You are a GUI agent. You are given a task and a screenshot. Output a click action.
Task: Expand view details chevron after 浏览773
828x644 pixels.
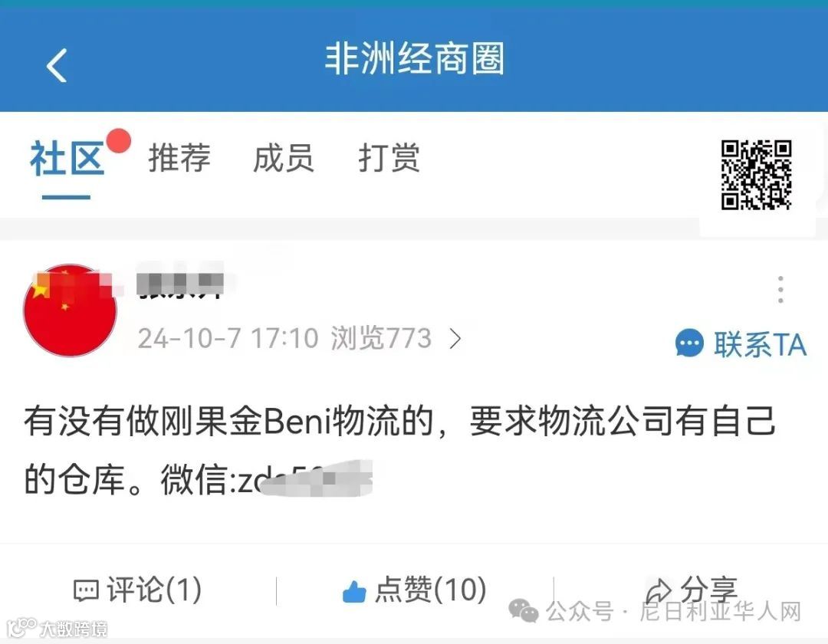455,338
